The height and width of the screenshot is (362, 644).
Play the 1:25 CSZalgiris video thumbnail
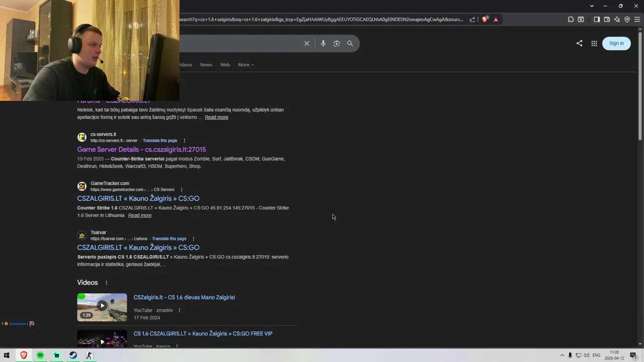[102, 307]
